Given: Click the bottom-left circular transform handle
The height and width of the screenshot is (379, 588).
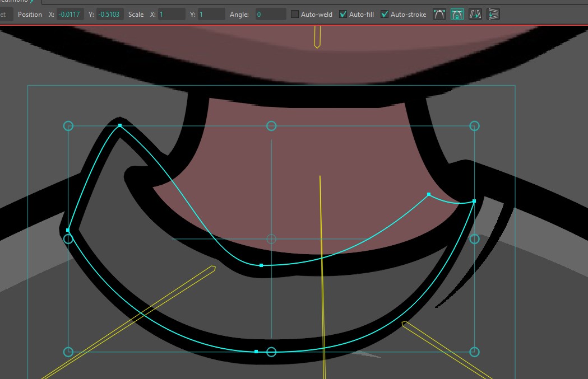Looking at the screenshot, I should pyautogui.click(x=68, y=352).
